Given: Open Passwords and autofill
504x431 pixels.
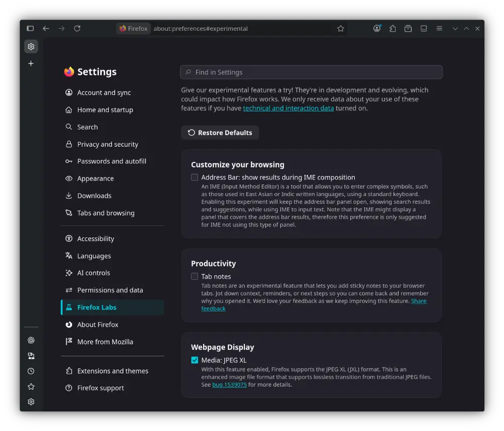Looking at the screenshot, I should click(112, 161).
